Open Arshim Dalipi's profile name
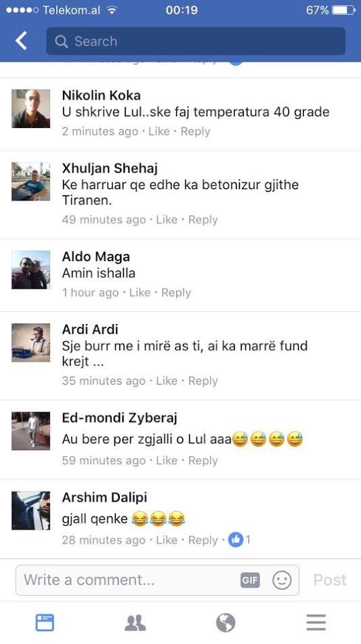Image resolution: width=361 pixels, height=644 pixels. (x=104, y=498)
